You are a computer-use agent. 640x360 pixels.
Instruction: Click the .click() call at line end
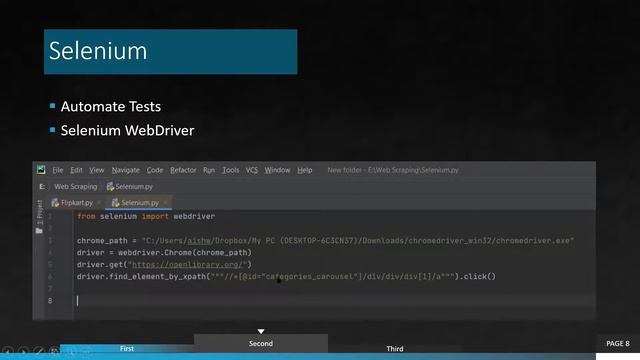(x=478, y=276)
